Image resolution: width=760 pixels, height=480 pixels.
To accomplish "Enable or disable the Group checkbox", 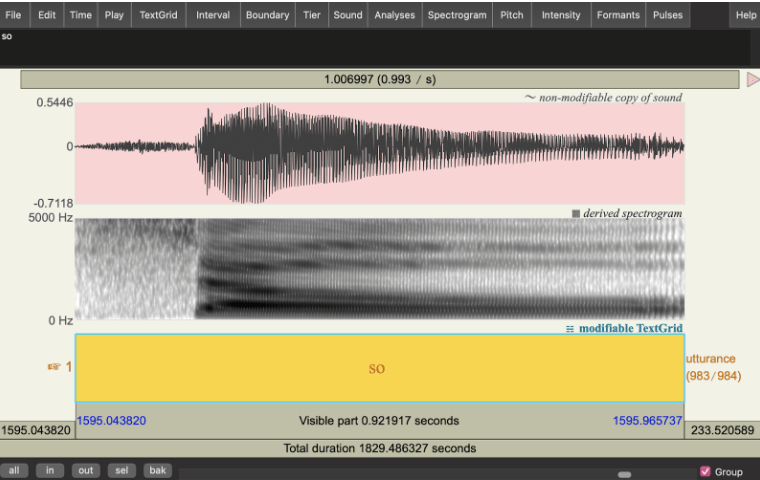I will tap(705, 471).
